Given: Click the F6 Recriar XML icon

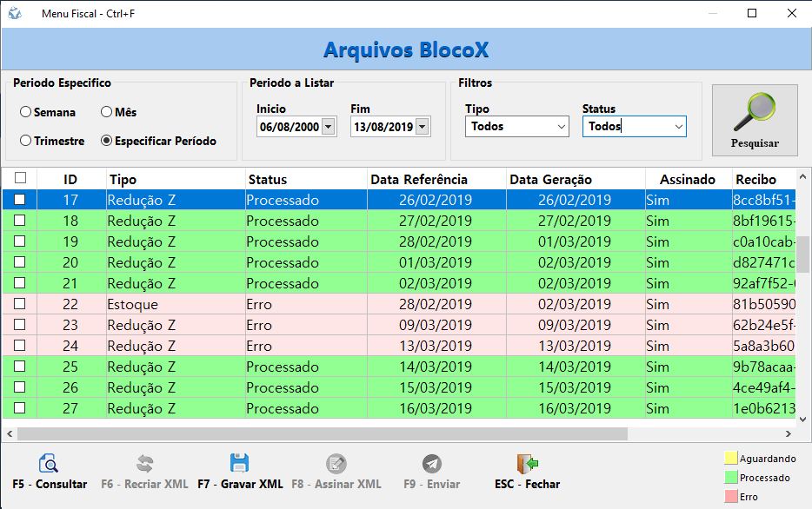Looking at the screenshot, I should coord(144,464).
